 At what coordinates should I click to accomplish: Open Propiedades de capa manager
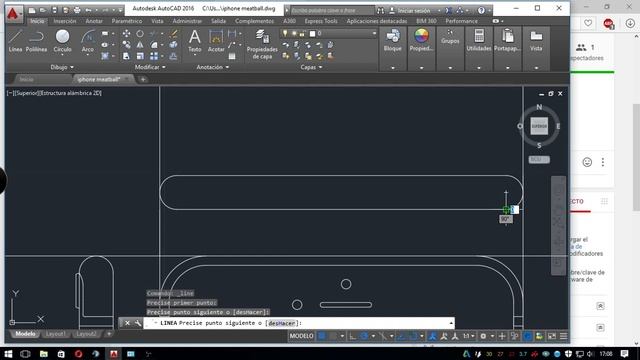(x=262, y=44)
